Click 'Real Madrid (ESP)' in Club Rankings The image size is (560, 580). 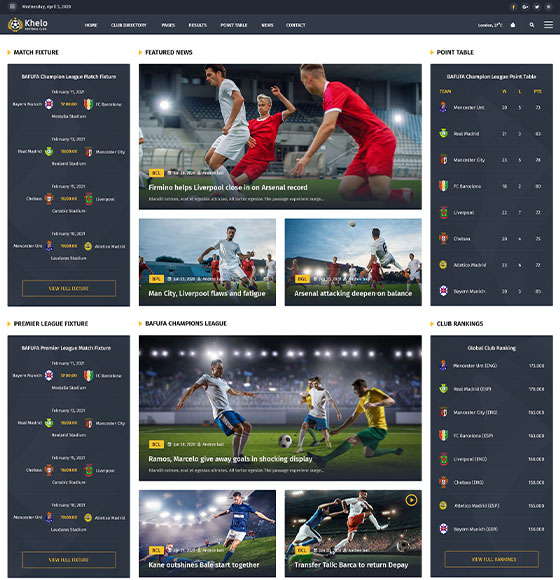point(472,389)
